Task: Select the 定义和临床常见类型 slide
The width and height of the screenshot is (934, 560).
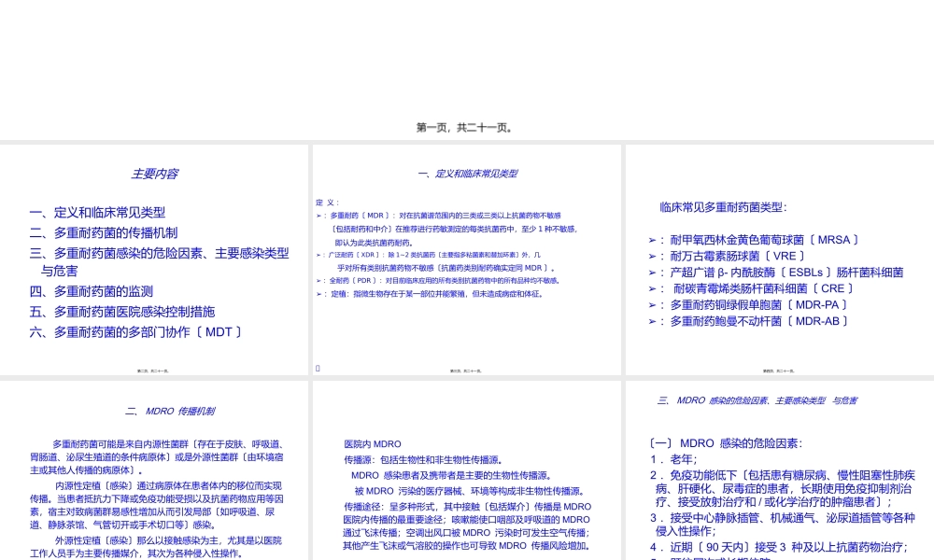Action: pyautogui.click(x=466, y=259)
